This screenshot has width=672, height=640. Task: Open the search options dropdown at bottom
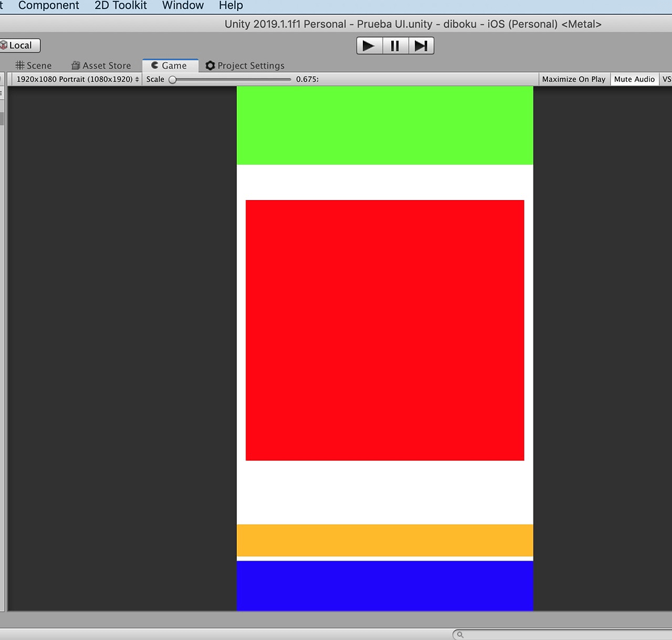(x=460, y=634)
